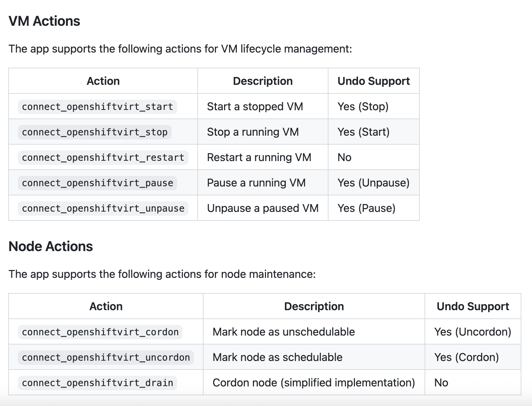Click connect_openshiftvirt_unpause action entry

coord(103,208)
